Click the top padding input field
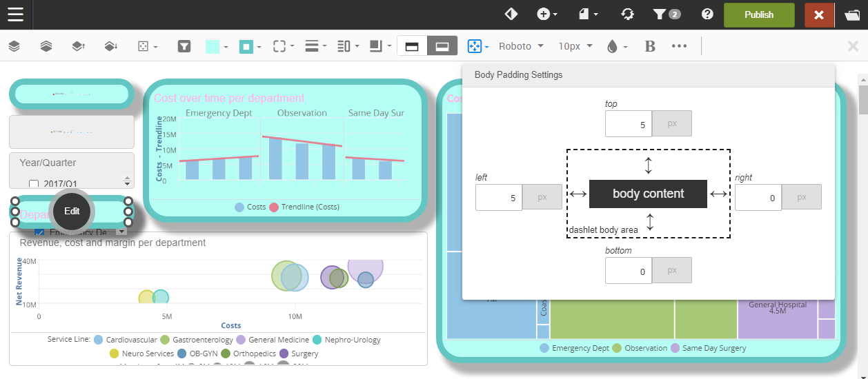 coord(628,124)
